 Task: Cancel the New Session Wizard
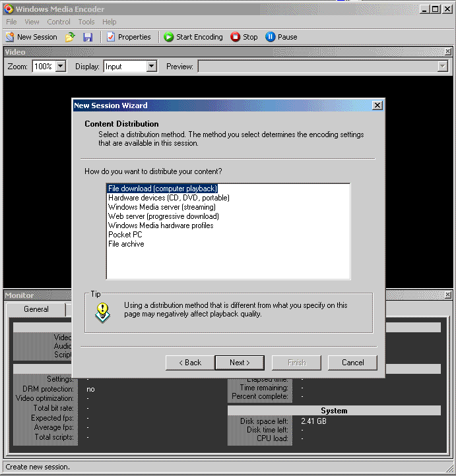coord(352,363)
